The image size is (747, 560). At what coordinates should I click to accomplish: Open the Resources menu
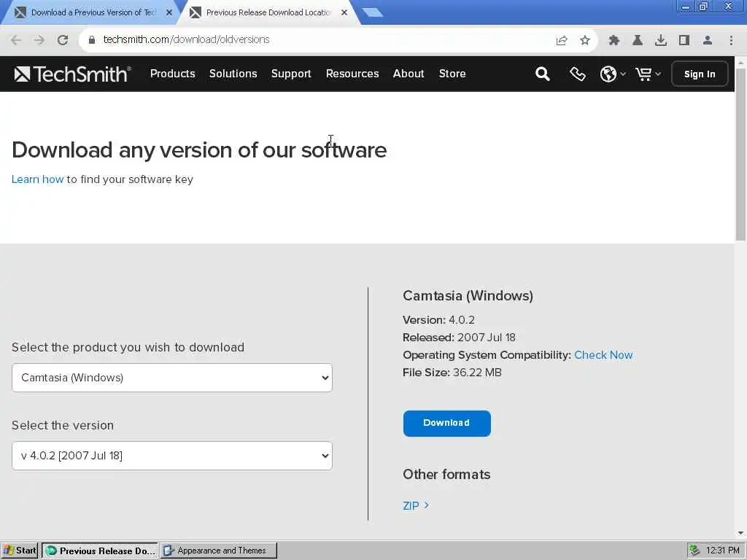352,74
